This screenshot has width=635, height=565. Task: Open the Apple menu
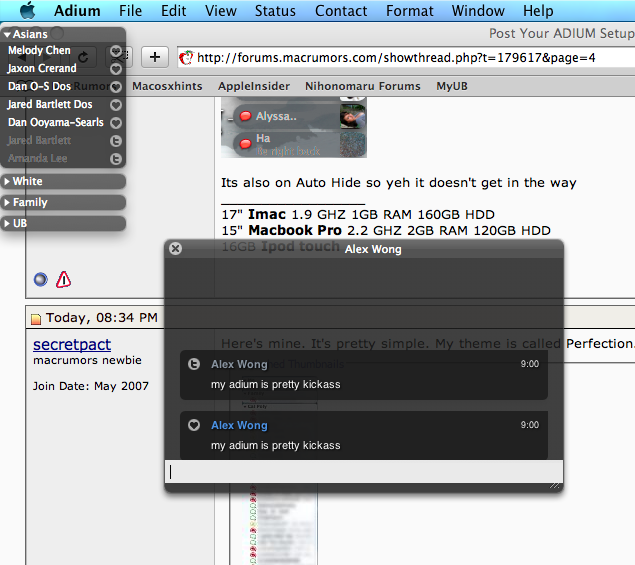tap(28, 11)
